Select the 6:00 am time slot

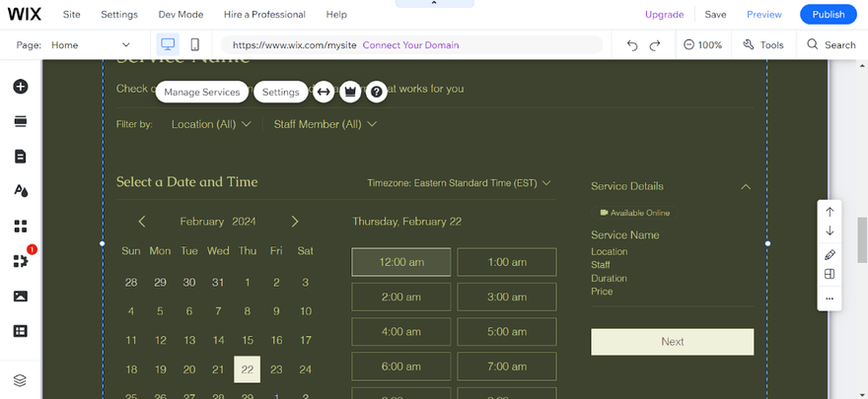click(401, 366)
